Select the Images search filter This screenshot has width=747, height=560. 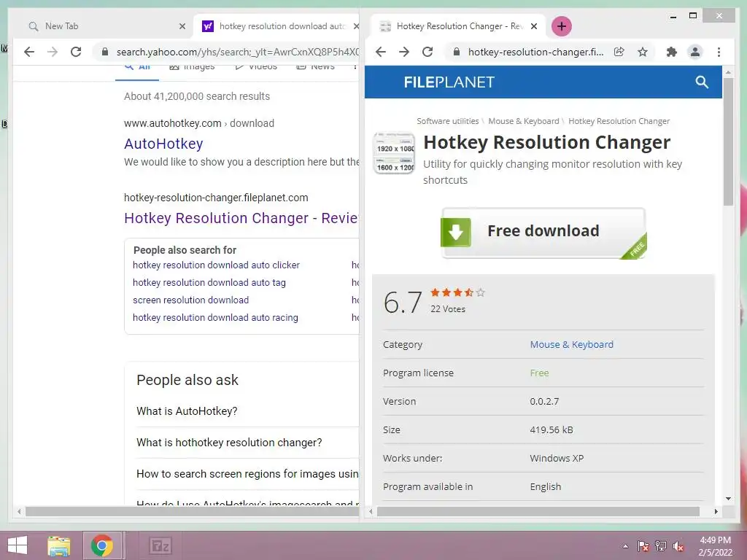pyautogui.click(x=193, y=67)
